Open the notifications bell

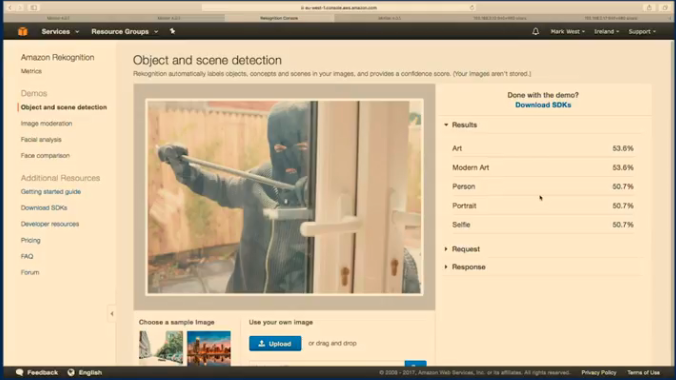click(x=535, y=31)
